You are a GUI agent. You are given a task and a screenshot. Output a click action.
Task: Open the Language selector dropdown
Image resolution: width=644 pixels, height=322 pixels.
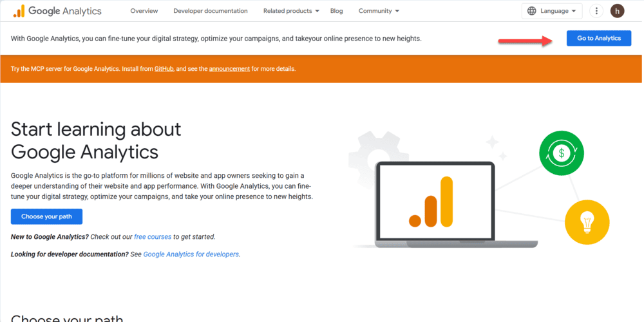click(x=551, y=11)
